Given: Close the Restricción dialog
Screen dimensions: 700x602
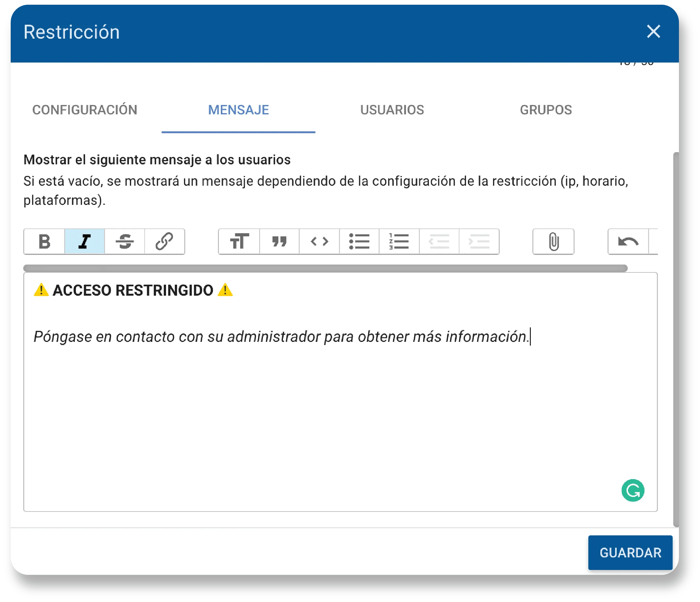Looking at the screenshot, I should click(653, 32).
